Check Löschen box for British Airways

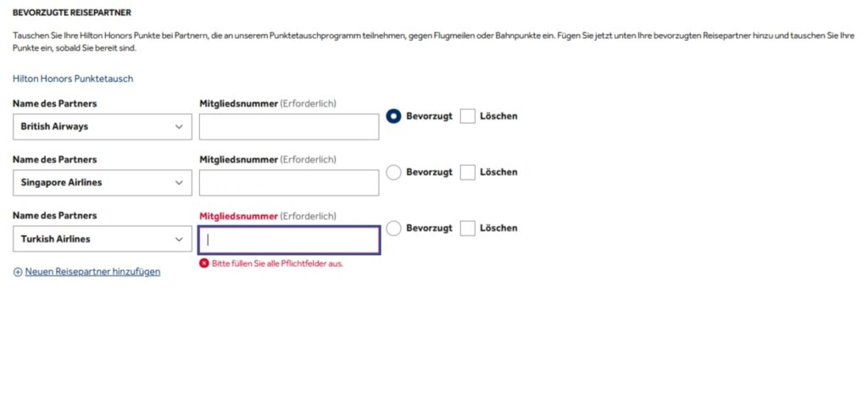coord(467,116)
